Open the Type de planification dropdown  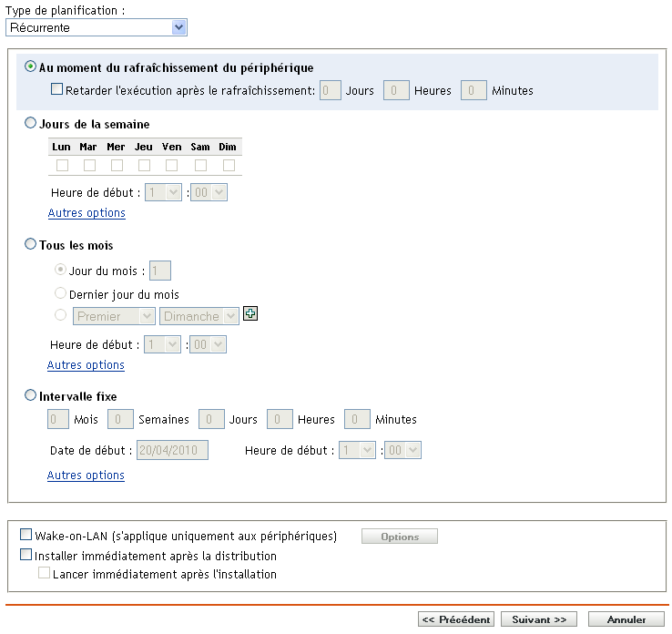97,28
